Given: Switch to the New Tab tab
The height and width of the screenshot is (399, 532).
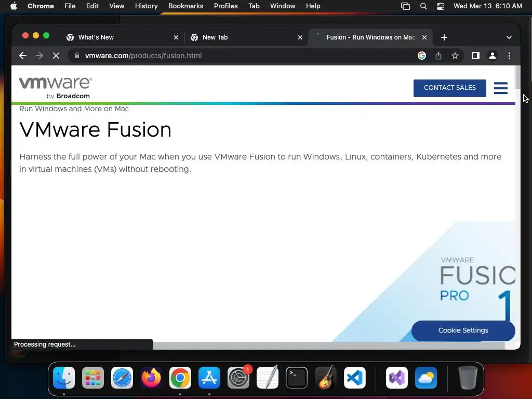Looking at the screenshot, I should (245, 37).
